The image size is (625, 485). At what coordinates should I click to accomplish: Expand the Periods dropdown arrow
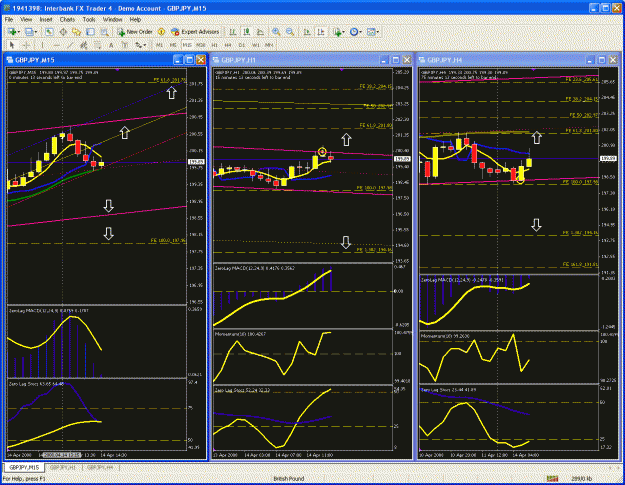click(360, 32)
